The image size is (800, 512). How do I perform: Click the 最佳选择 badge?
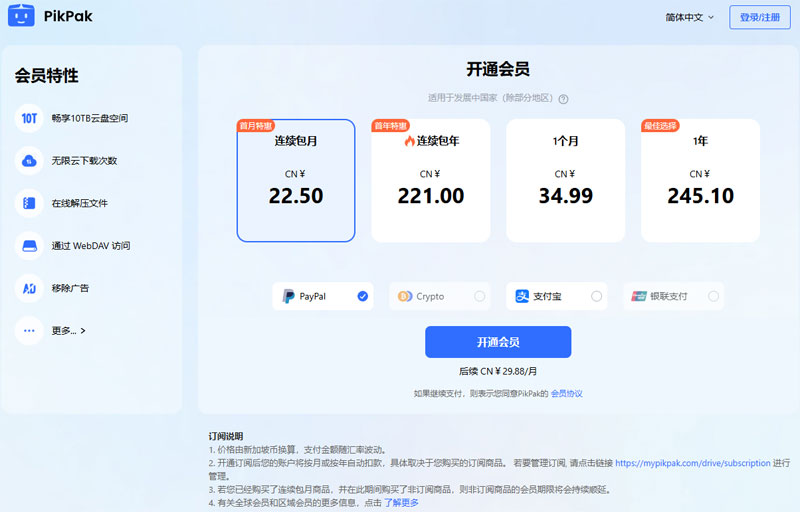point(660,126)
